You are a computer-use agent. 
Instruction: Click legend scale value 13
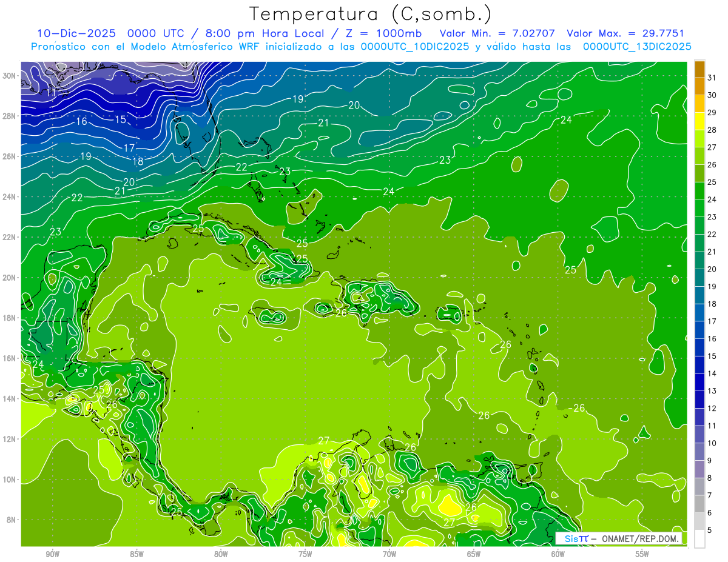pos(712,391)
